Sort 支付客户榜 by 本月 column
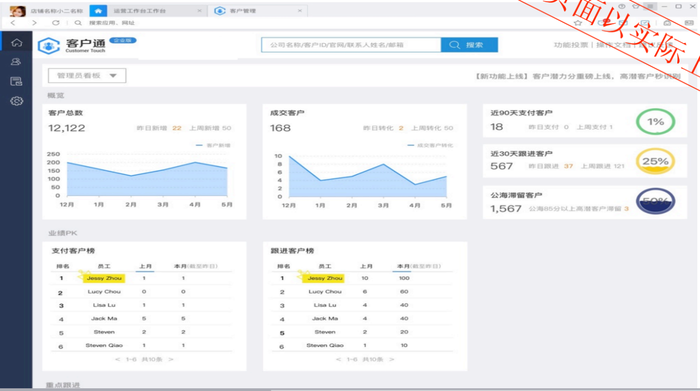Image resolution: width=700 pixels, height=391 pixels. (196, 266)
